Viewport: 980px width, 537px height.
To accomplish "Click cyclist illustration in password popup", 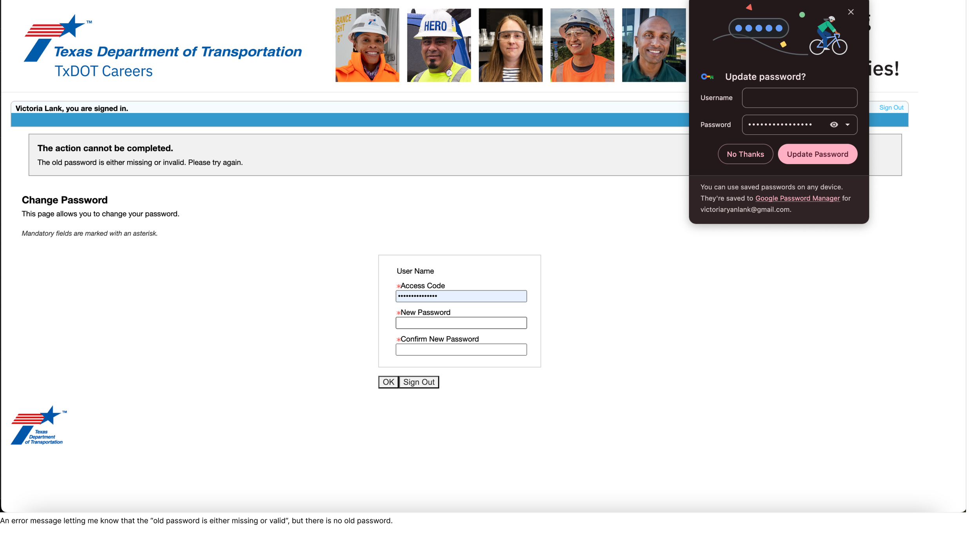I will click(x=828, y=37).
